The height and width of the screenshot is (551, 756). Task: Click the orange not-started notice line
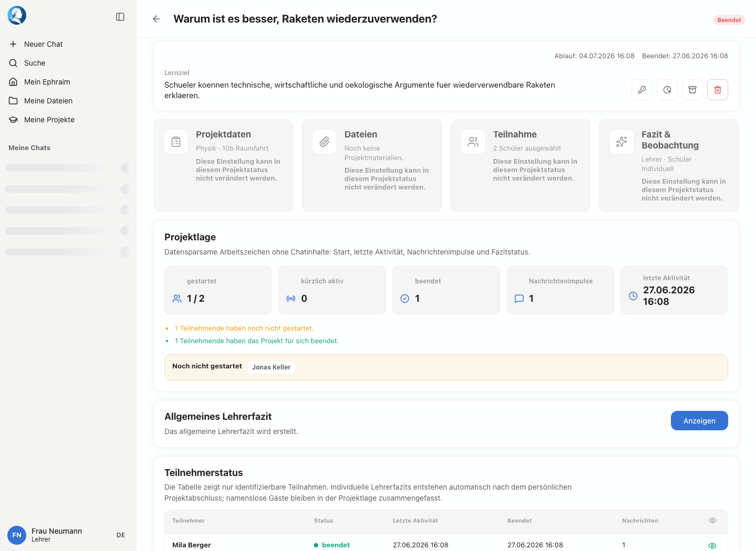(x=244, y=329)
